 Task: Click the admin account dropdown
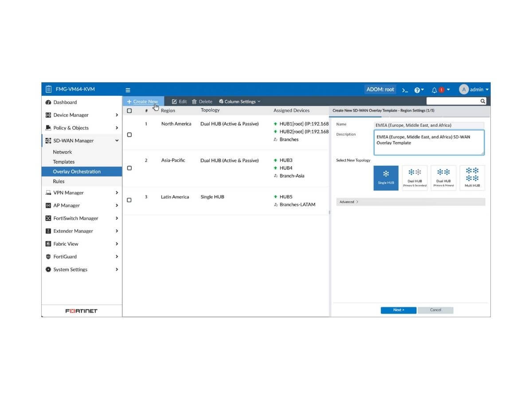pos(475,90)
